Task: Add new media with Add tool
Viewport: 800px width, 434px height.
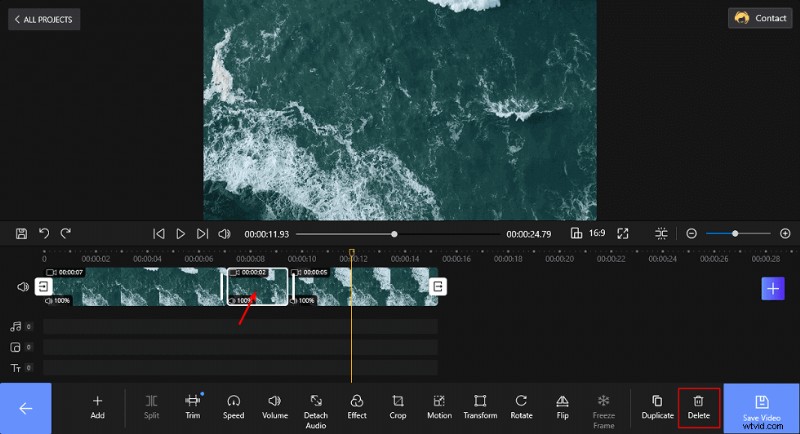Action: 97,407
